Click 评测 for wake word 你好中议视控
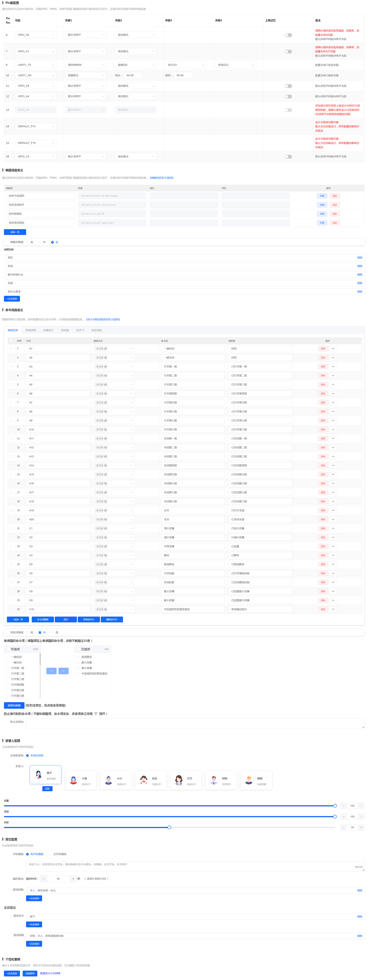 [x=322, y=196]
